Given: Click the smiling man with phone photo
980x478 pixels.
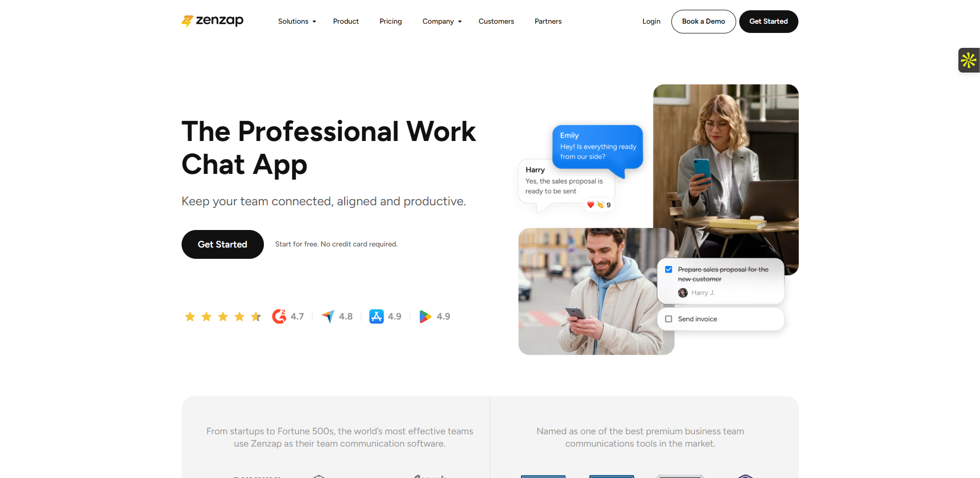Looking at the screenshot, I should tap(596, 291).
